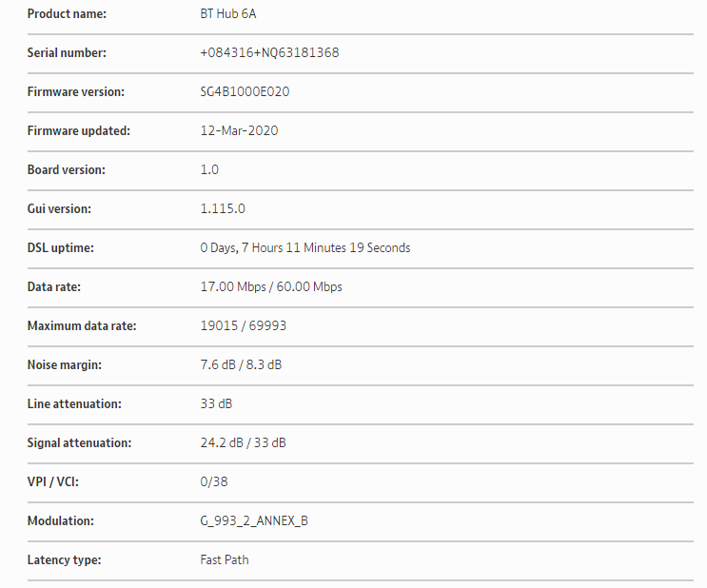The height and width of the screenshot is (588, 707).
Task: Click the "DSL uptime:" label
Action: point(62,248)
